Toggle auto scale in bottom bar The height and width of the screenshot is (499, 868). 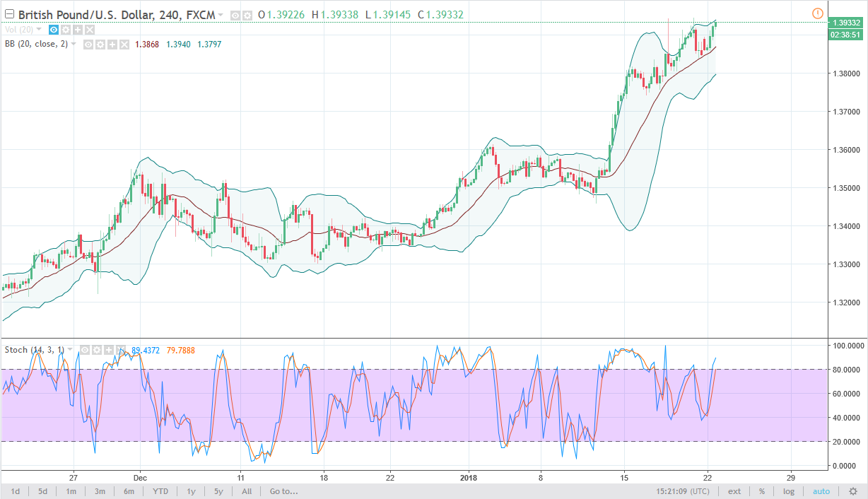(x=821, y=491)
